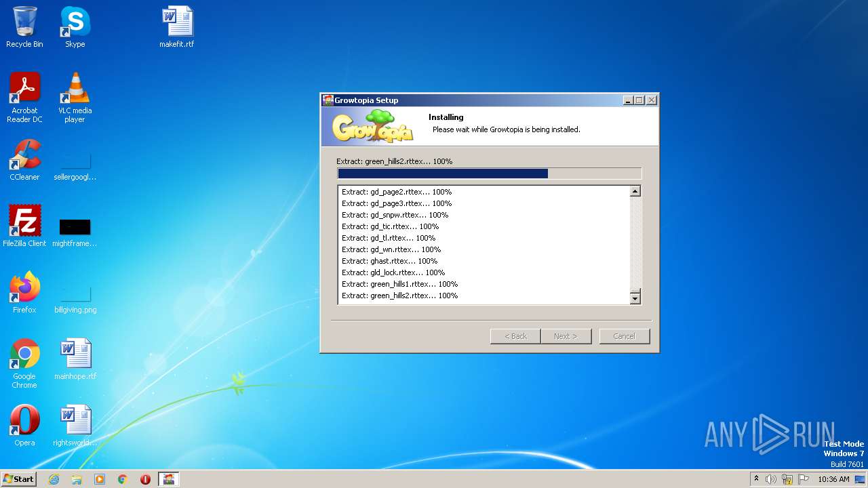868x488 pixels.
Task: Open Internet Explorer in the taskbar
Action: (x=54, y=479)
